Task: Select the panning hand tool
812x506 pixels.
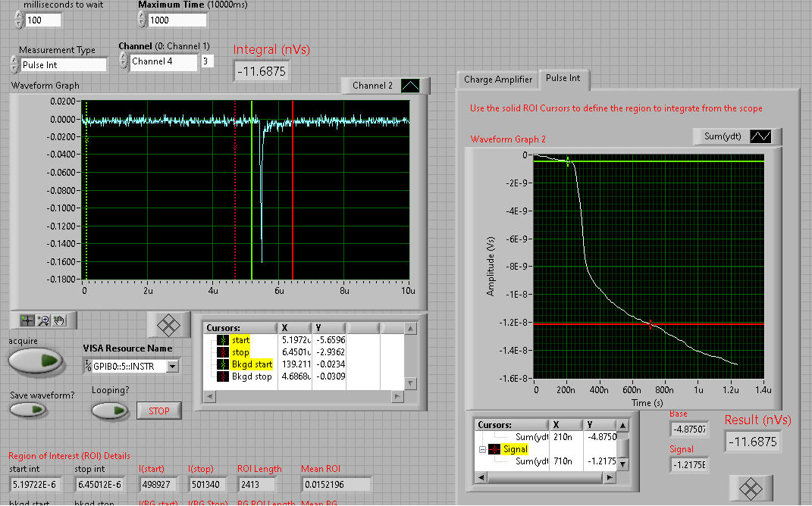Action: [x=59, y=320]
